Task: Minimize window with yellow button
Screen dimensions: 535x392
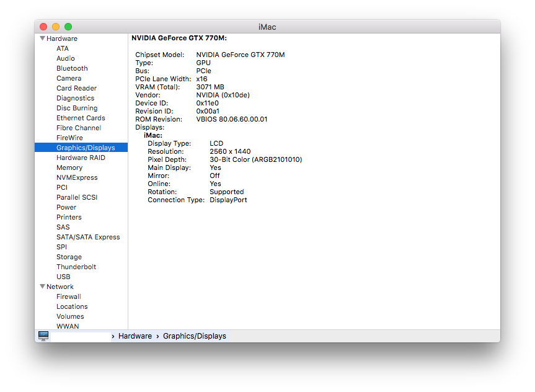Action: tap(56, 27)
